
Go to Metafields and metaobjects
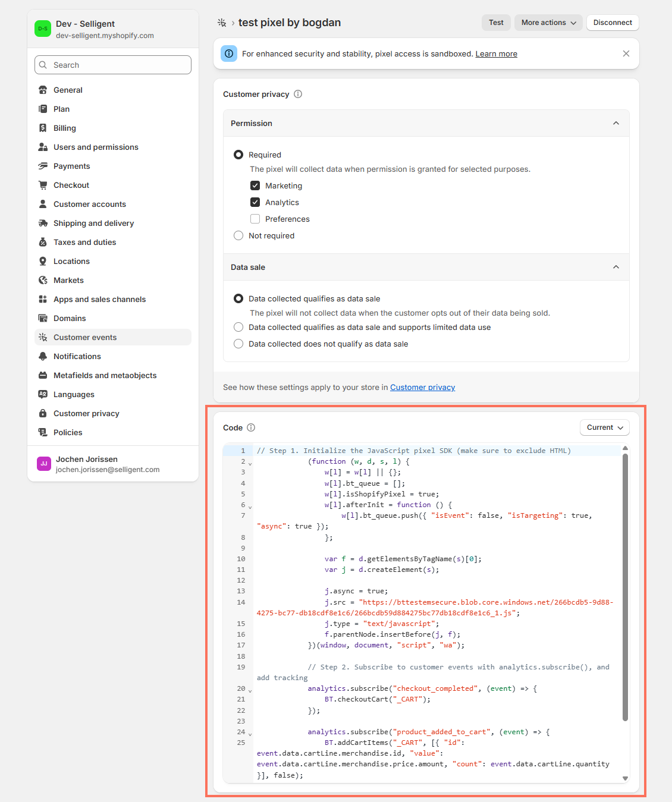[105, 375]
